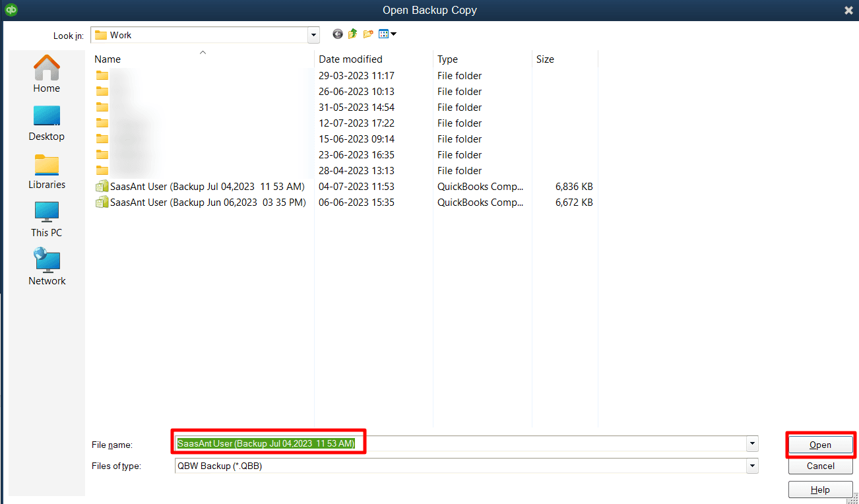859x504 pixels.
Task: Click the Help button
Action: click(x=821, y=490)
